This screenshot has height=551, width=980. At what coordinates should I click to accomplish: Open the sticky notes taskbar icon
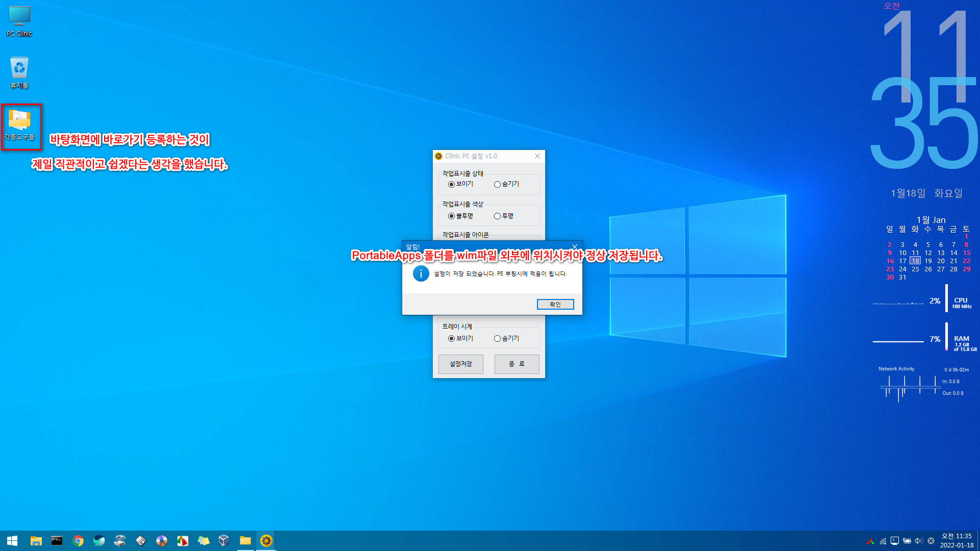pyautogui.click(x=204, y=541)
